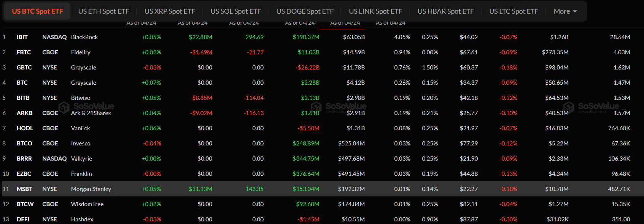The height and width of the screenshot is (224, 644).
Task: Click IBIT premium/discount +0.05%
Action: [x=151, y=37]
